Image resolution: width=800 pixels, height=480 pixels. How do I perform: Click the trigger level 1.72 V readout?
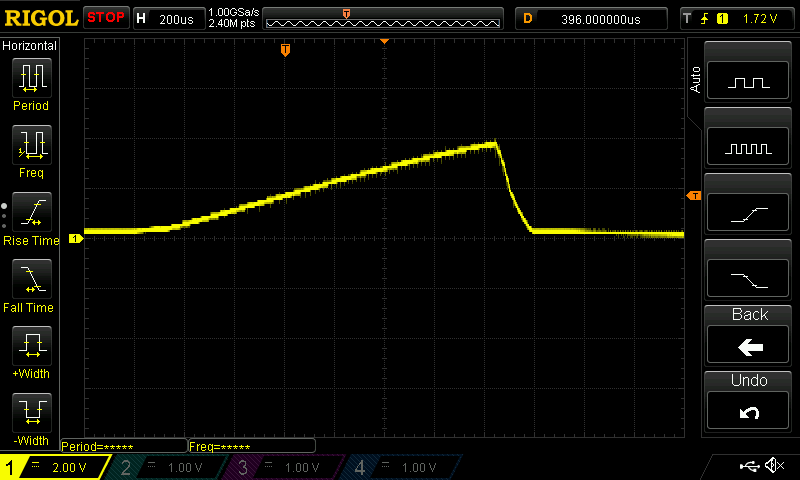pyautogui.click(x=760, y=19)
